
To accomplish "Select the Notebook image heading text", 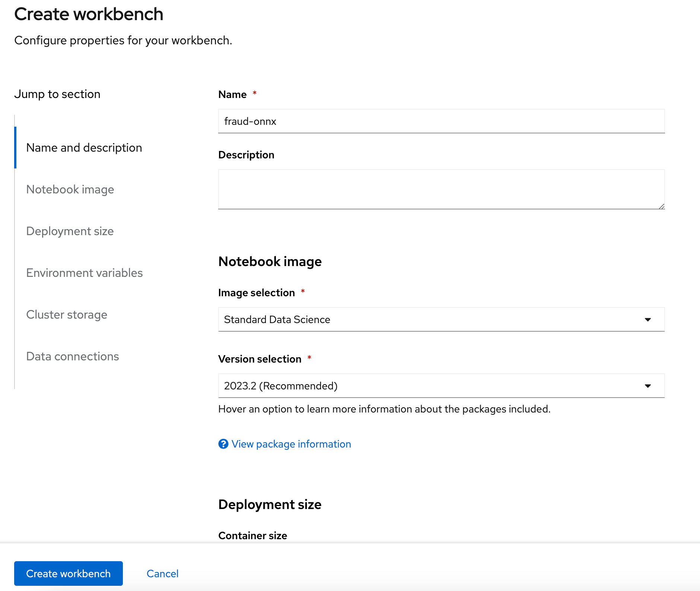I will (x=270, y=261).
